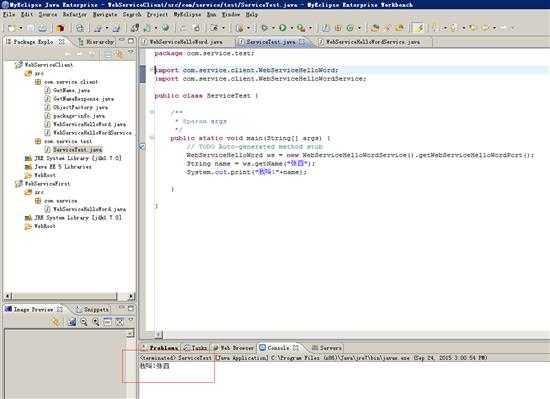The width and height of the screenshot is (550, 399).
Task: Collapse the main method fold marker
Action: tap(152, 138)
